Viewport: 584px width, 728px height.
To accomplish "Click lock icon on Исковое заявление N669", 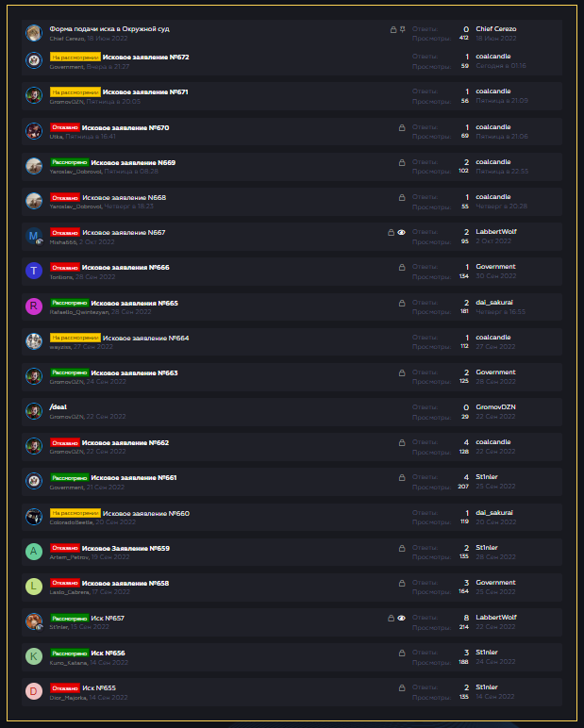I will click(x=402, y=162).
